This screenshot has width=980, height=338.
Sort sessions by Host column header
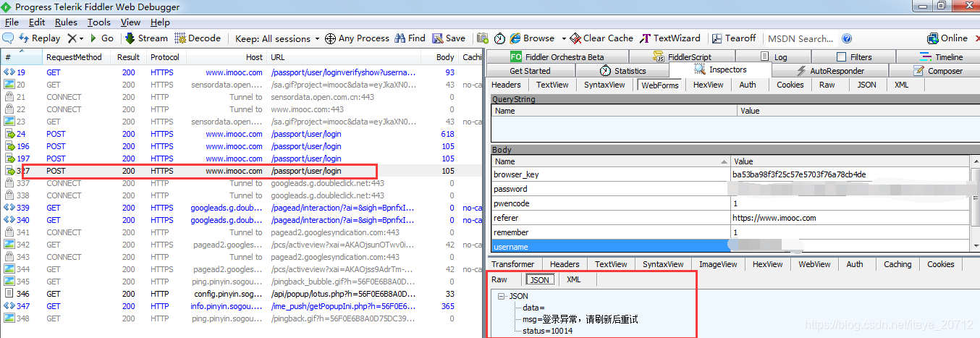227,57
